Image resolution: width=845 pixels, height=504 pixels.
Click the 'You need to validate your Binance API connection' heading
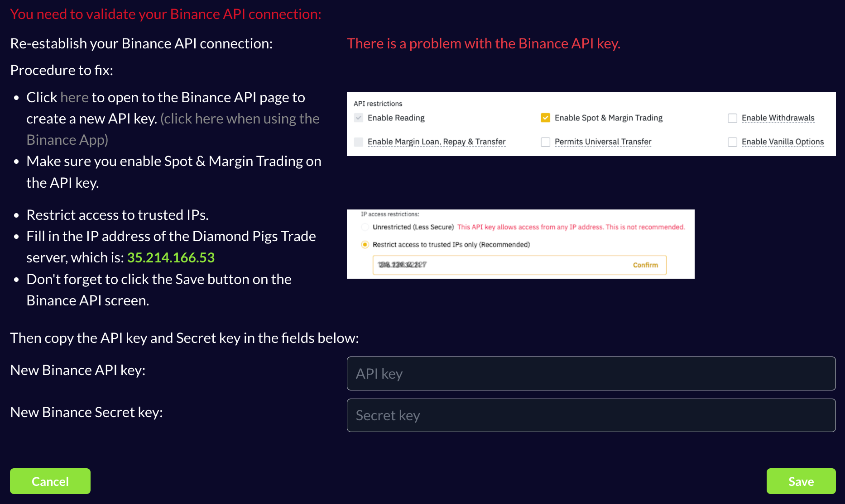[166, 14]
